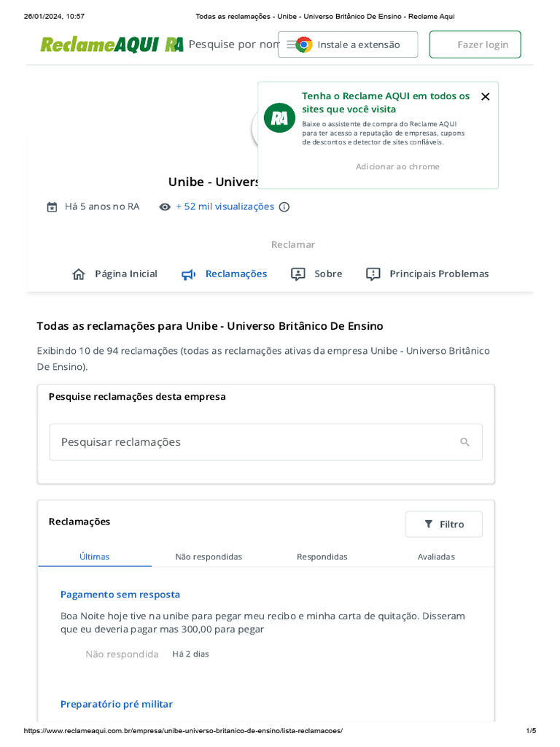Open the Sobre tab
Image resolution: width=560 pixels, height=747 pixels.
coord(316,274)
